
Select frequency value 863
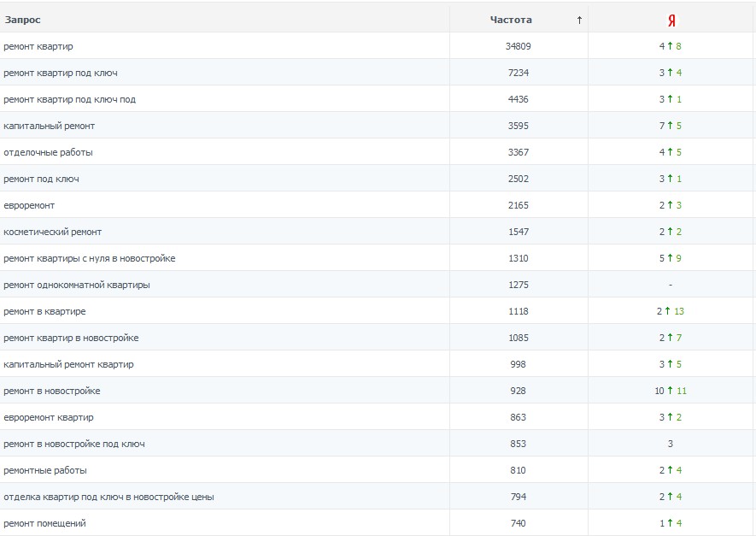click(519, 418)
